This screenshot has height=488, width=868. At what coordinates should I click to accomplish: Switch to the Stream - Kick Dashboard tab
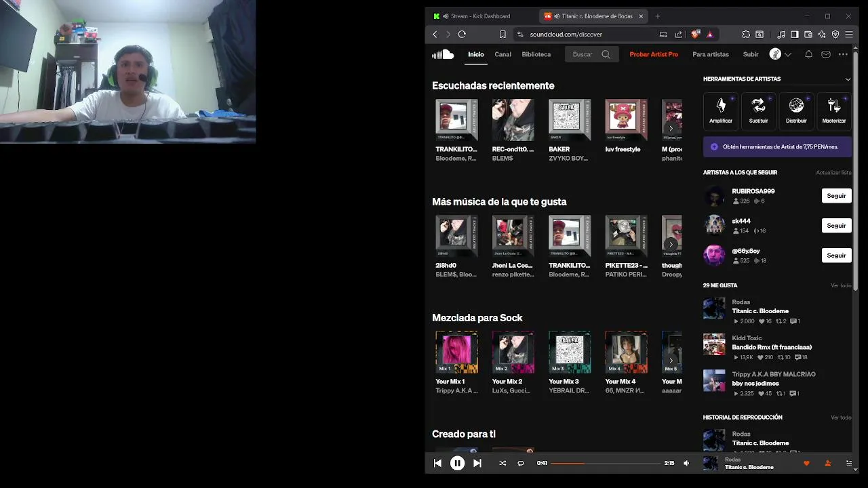click(480, 16)
